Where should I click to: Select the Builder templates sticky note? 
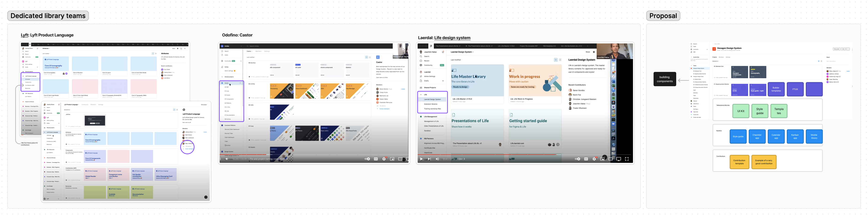(x=776, y=89)
